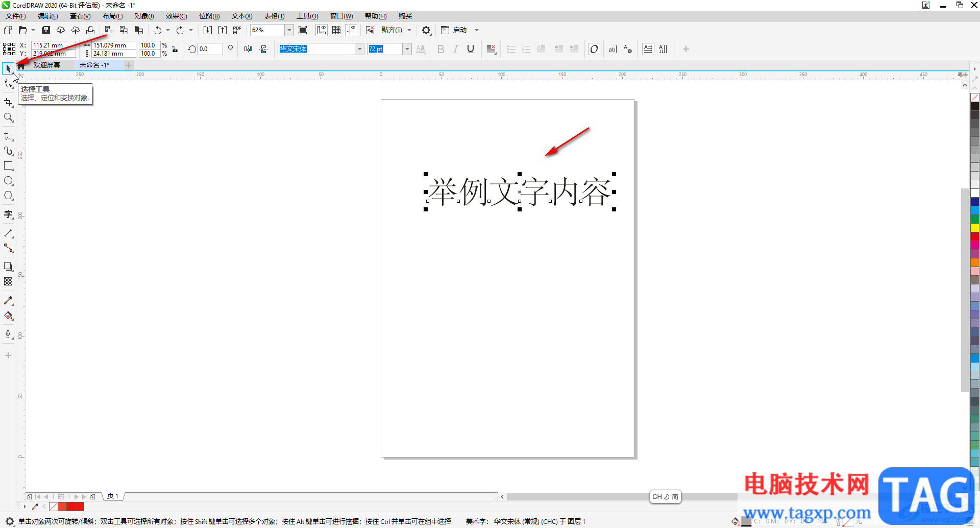Click the Edit text 'ab|' icon
The image size is (980, 528).
pyautogui.click(x=612, y=49)
